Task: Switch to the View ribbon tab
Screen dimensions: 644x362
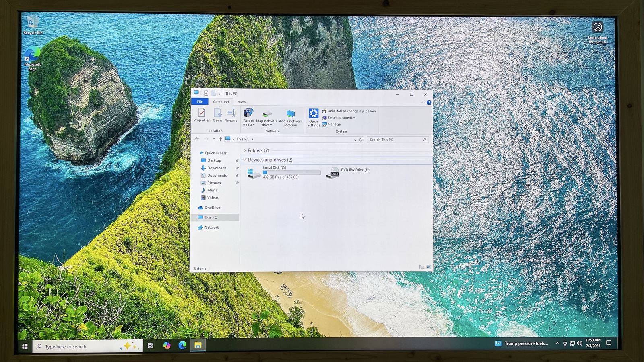Action: (x=242, y=102)
